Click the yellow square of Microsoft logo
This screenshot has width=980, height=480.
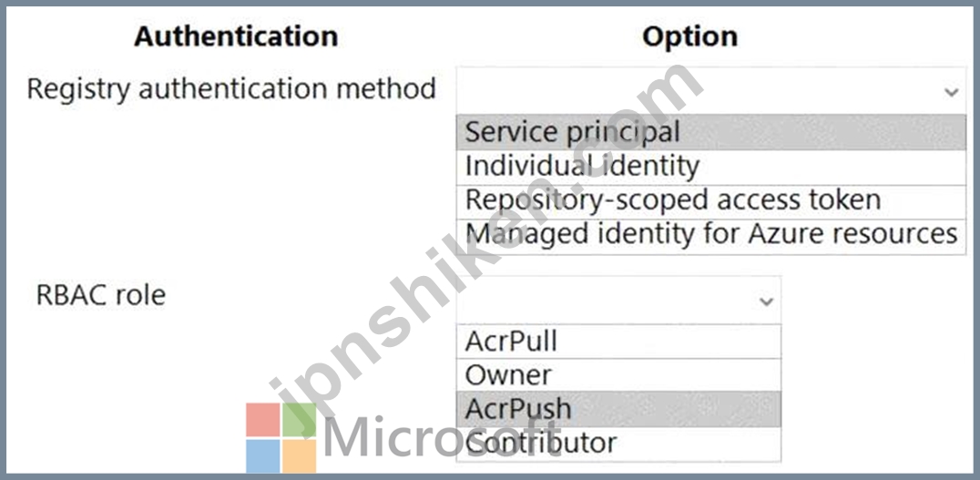coord(300,456)
